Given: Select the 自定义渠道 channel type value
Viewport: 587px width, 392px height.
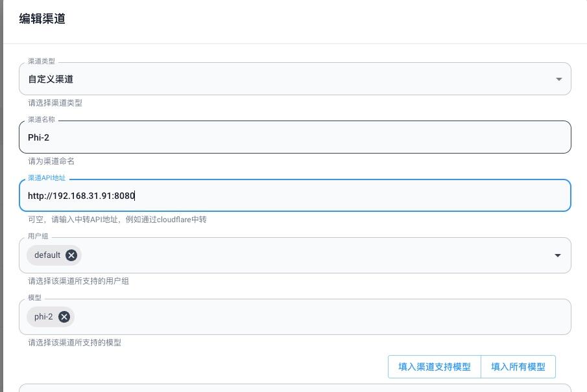Looking at the screenshot, I should (51, 79).
